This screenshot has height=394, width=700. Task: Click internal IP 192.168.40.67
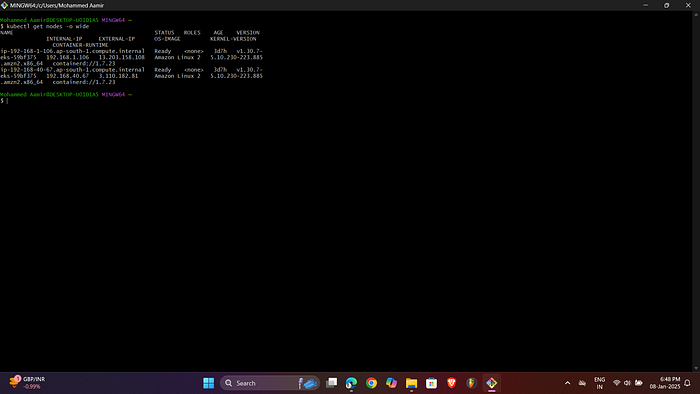pyautogui.click(x=67, y=76)
